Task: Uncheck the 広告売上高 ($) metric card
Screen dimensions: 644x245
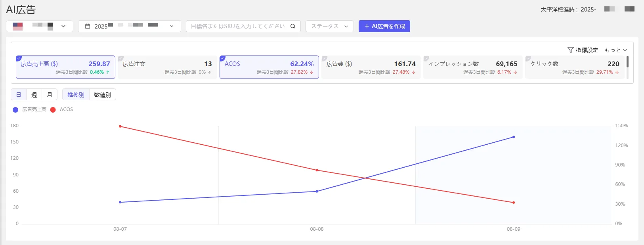Action: coord(19,58)
